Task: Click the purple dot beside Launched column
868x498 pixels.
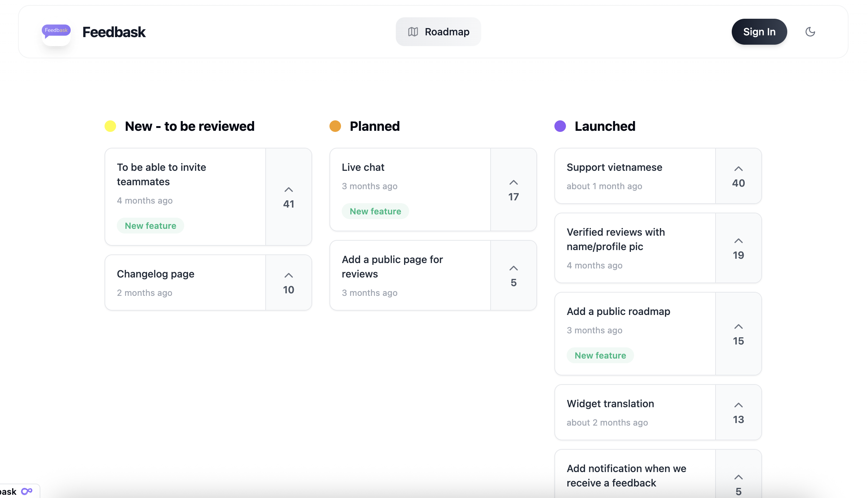Action: [560, 126]
